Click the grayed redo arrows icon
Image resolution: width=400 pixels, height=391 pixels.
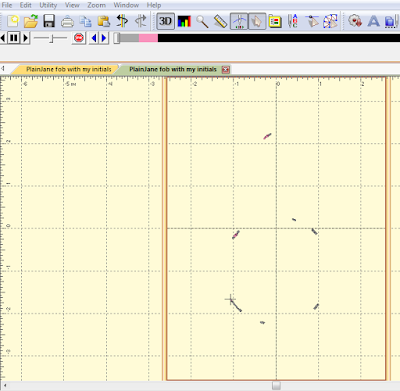pos(140,21)
